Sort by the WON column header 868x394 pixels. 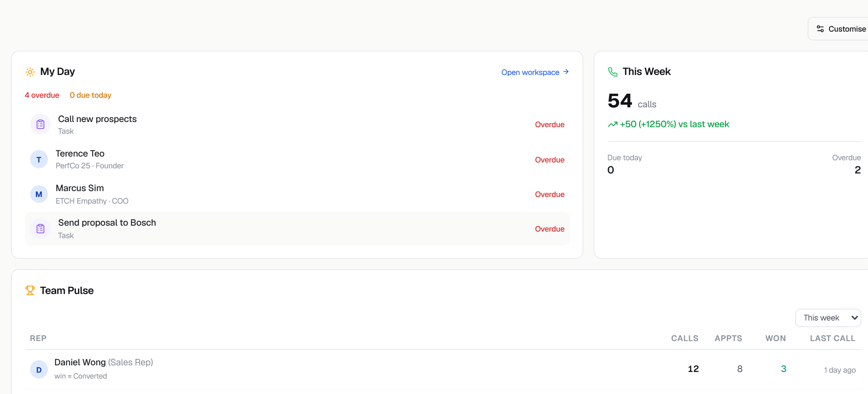pos(776,339)
